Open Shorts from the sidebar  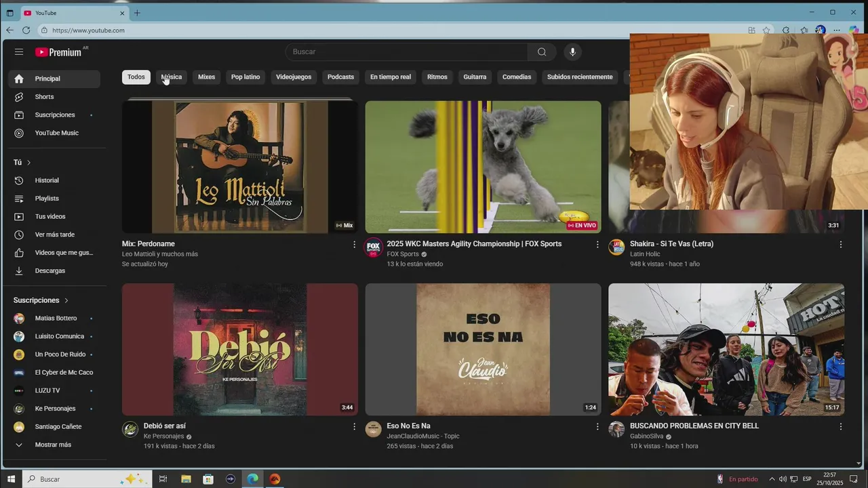pos(54,97)
